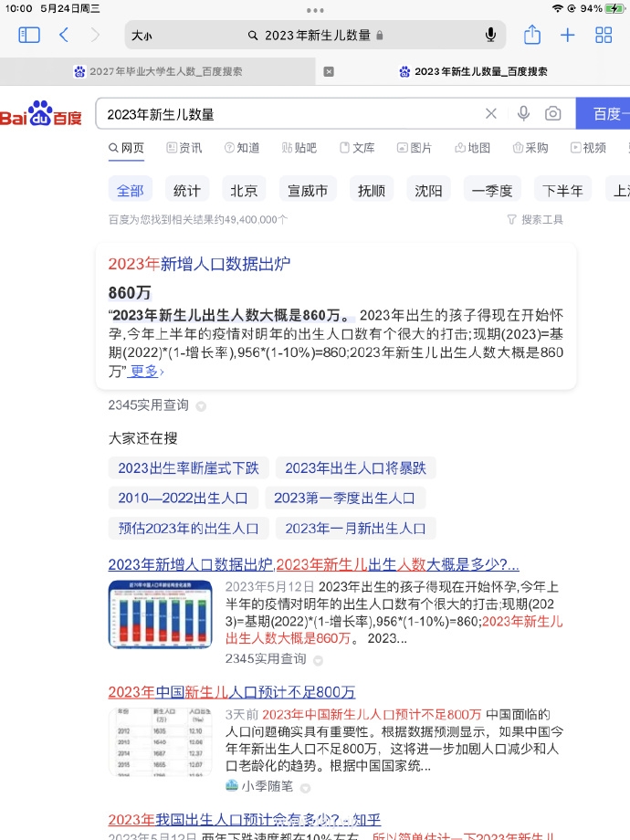Select the 全部 filter chip
The height and width of the screenshot is (840, 630).
tap(131, 190)
